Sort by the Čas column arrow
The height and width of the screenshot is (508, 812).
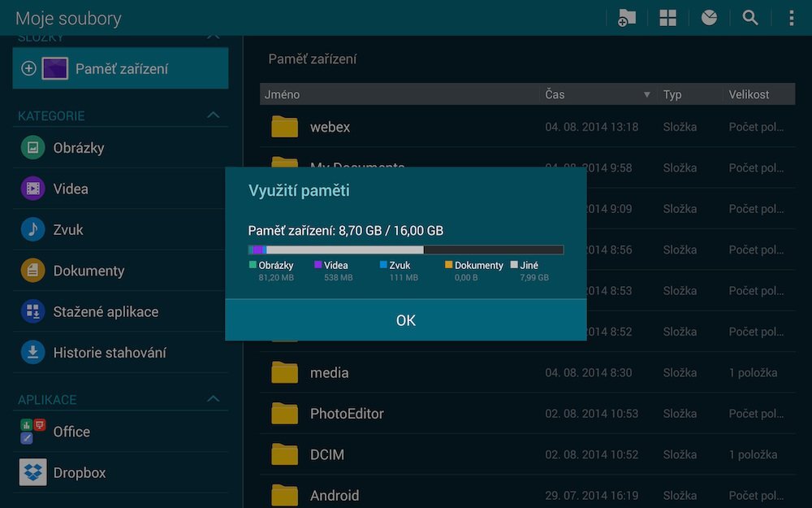coord(647,95)
